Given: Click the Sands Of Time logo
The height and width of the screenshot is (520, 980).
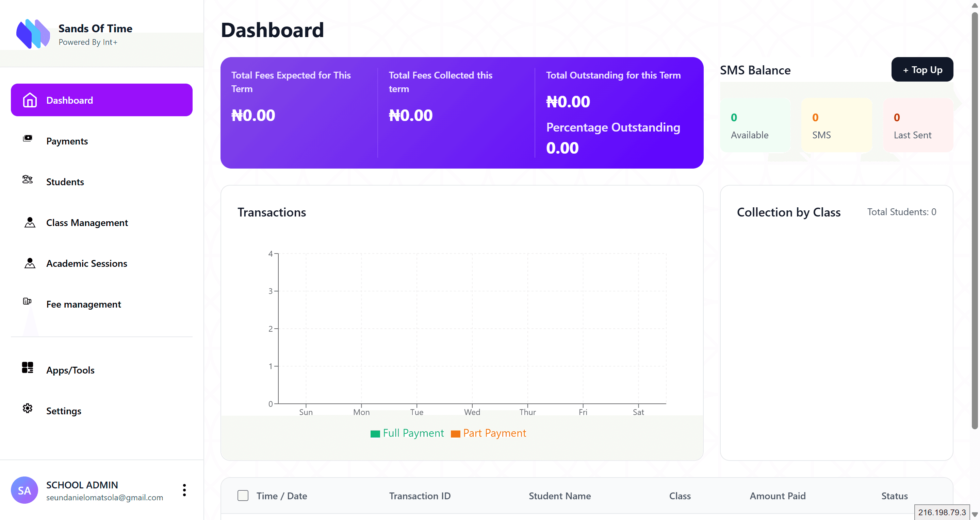Looking at the screenshot, I should click(x=33, y=34).
